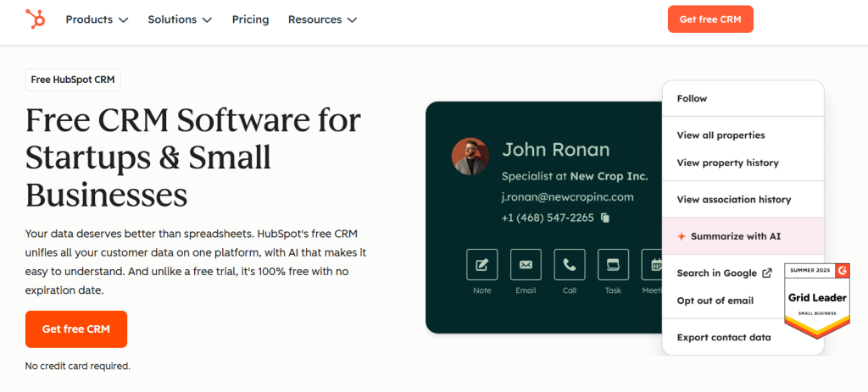Screen dimensions: 868x392
Task: Select the Call phone icon
Action: coord(569,264)
